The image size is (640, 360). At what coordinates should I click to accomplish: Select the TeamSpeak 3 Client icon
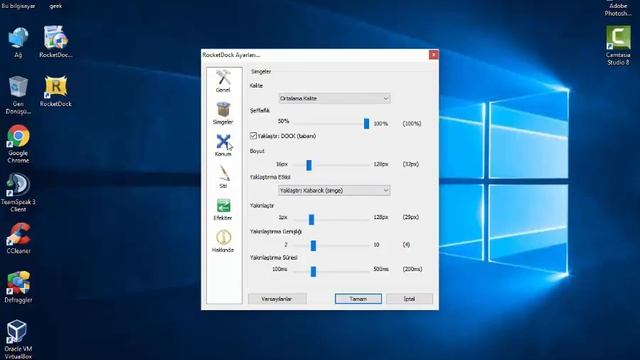click(18, 193)
